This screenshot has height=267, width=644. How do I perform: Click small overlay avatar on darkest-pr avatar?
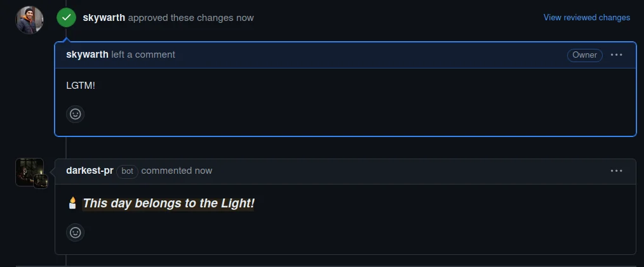(41, 181)
